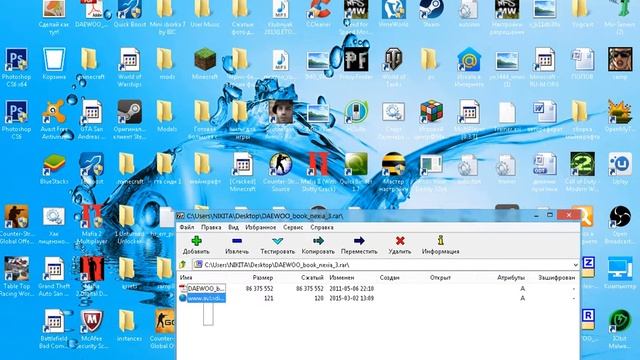Click the Атрибуты column header
This screenshot has height=360, width=640.
tap(511, 278)
